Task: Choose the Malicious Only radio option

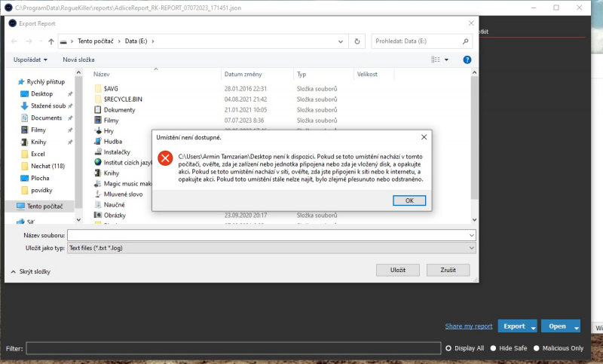Action: point(537,348)
